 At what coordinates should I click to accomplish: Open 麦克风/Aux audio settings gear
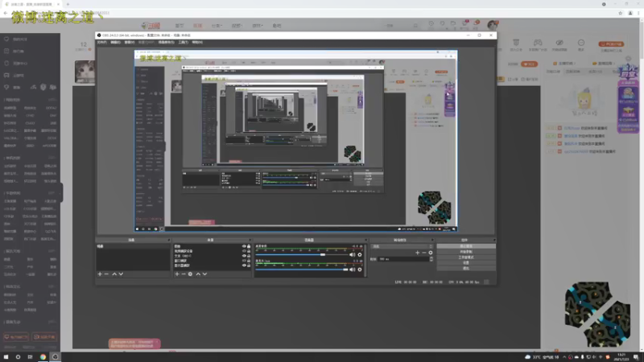point(360,269)
